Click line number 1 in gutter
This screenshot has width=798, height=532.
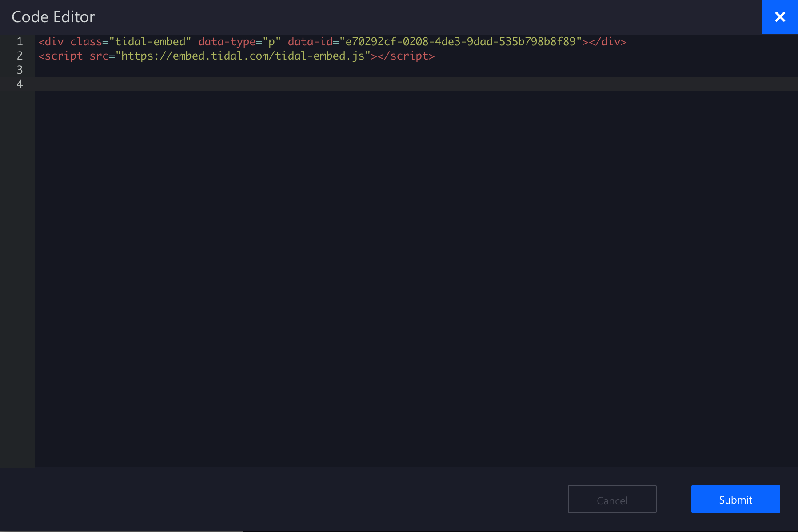pyautogui.click(x=20, y=42)
